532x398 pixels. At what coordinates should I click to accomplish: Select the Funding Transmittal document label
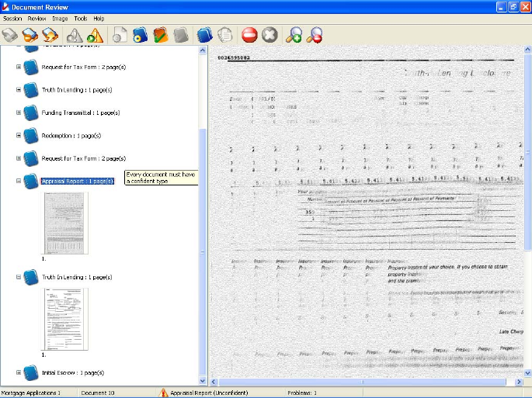80,112
